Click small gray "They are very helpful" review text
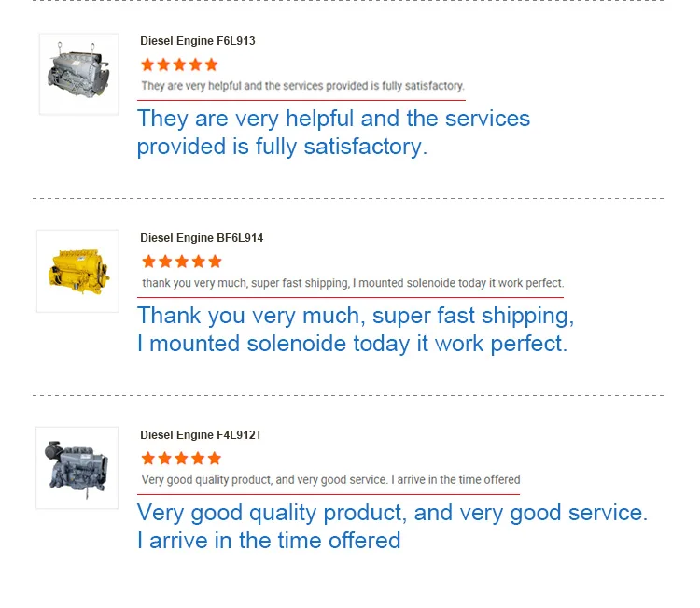 (x=302, y=86)
